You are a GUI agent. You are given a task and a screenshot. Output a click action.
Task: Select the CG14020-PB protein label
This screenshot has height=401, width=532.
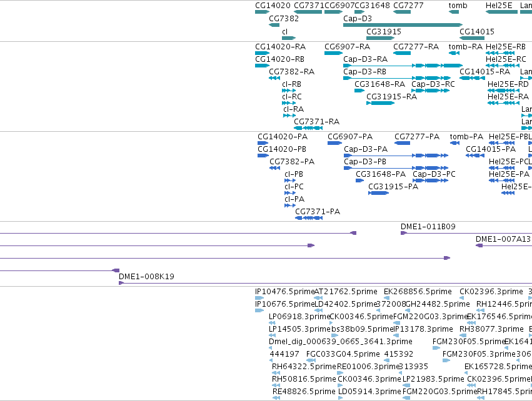pos(281,149)
